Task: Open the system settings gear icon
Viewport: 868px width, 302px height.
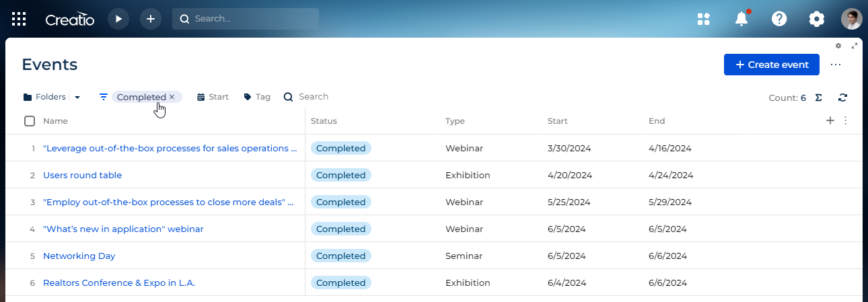Action: (x=817, y=19)
